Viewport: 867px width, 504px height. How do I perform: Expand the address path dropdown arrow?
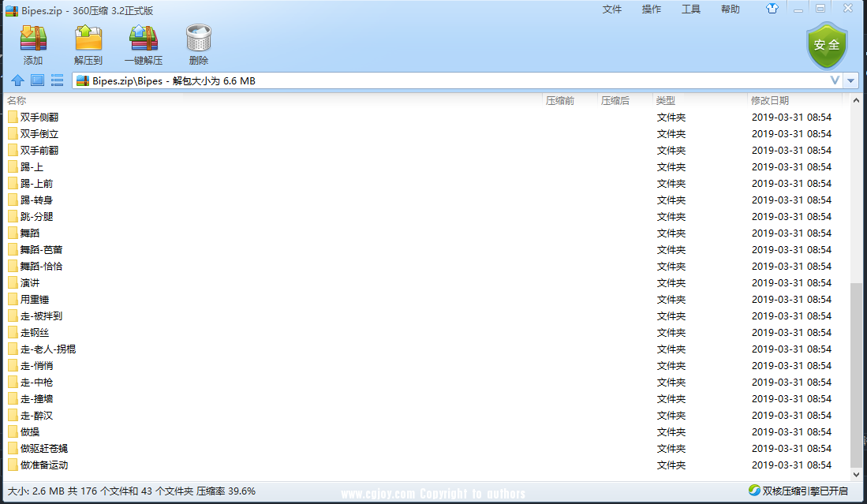851,80
